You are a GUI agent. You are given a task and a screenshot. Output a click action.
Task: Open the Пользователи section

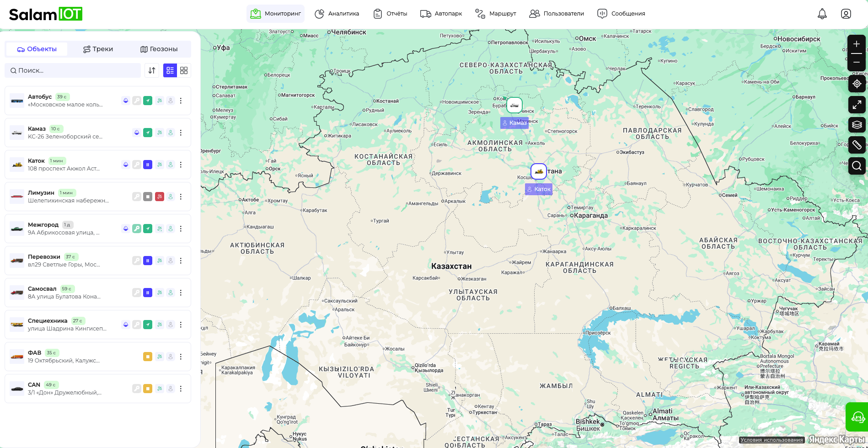click(557, 14)
